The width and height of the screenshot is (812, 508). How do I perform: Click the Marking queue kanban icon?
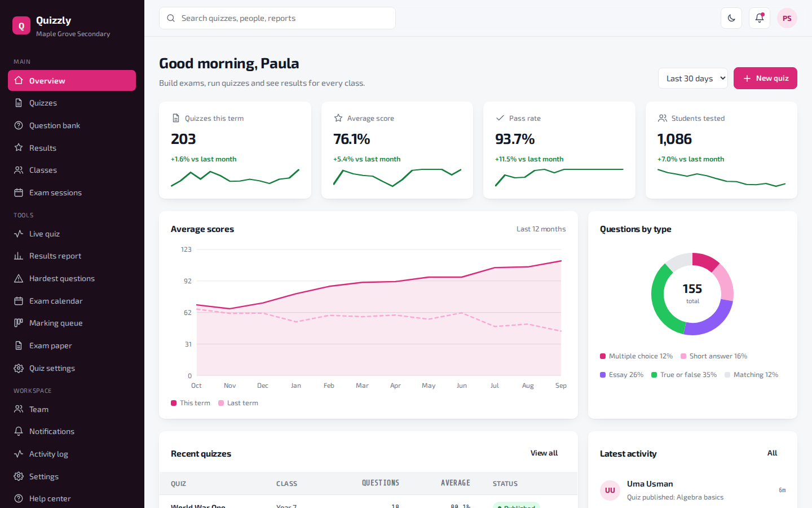click(x=19, y=323)
